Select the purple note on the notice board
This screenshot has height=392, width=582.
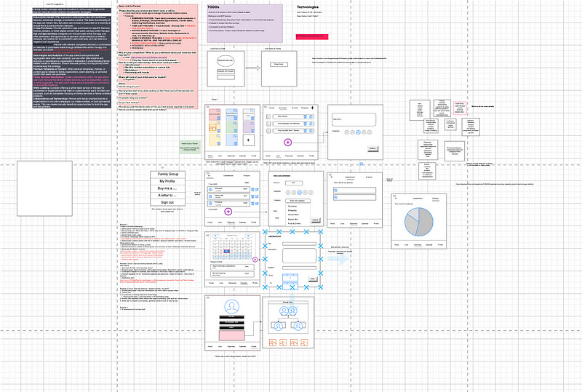click(x=249, y=127)
